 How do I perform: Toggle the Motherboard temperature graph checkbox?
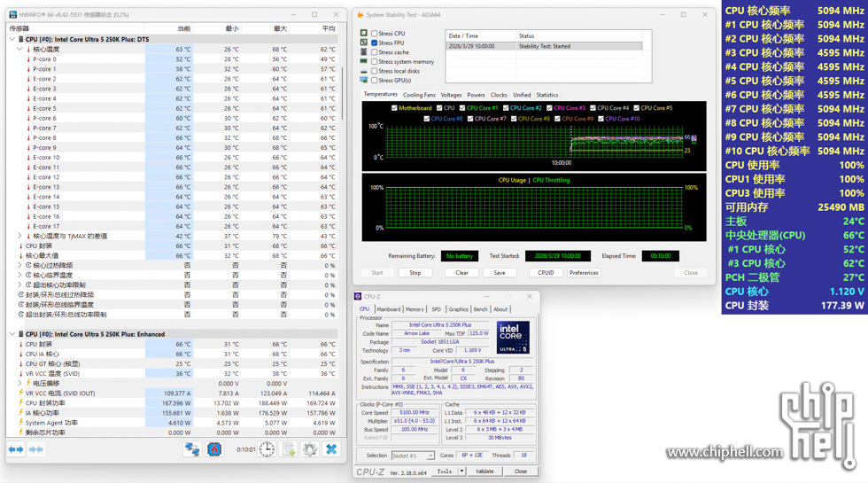tap(394, 108)
